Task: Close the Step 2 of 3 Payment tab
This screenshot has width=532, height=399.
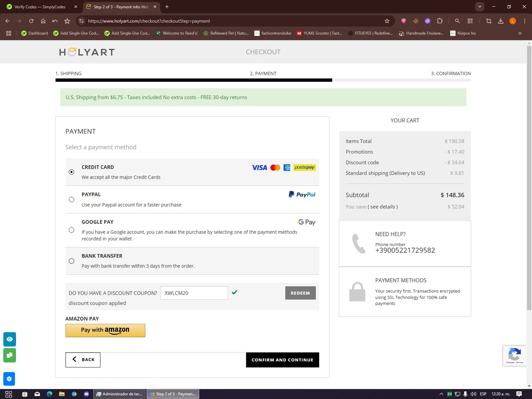Action: click(x=155, y=7)
